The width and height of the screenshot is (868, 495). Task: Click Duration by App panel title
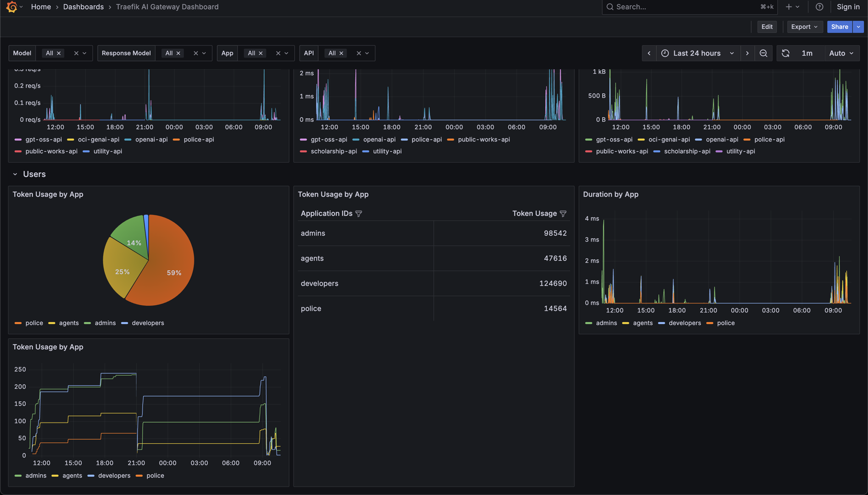coord(610,194)
